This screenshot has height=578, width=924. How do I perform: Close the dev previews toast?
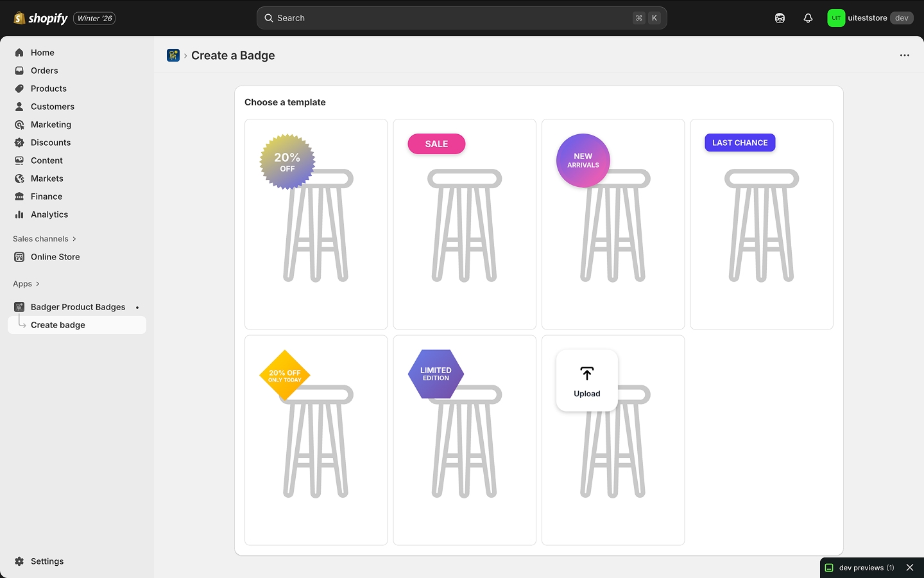coord(910,568)
